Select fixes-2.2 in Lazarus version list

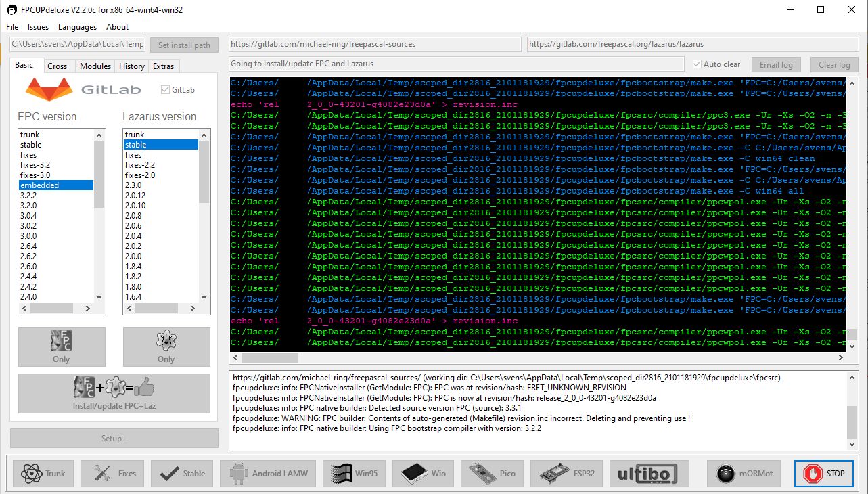[x=161, y=165]
